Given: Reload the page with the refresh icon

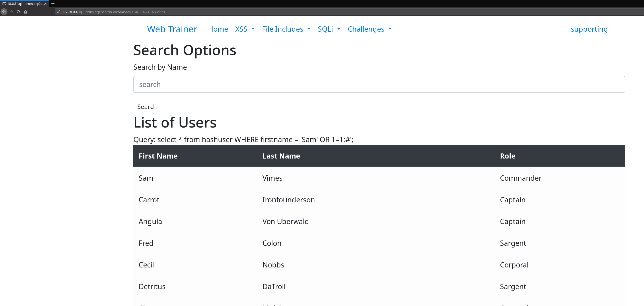Looking at the screenshot, I should coord(18,12).
